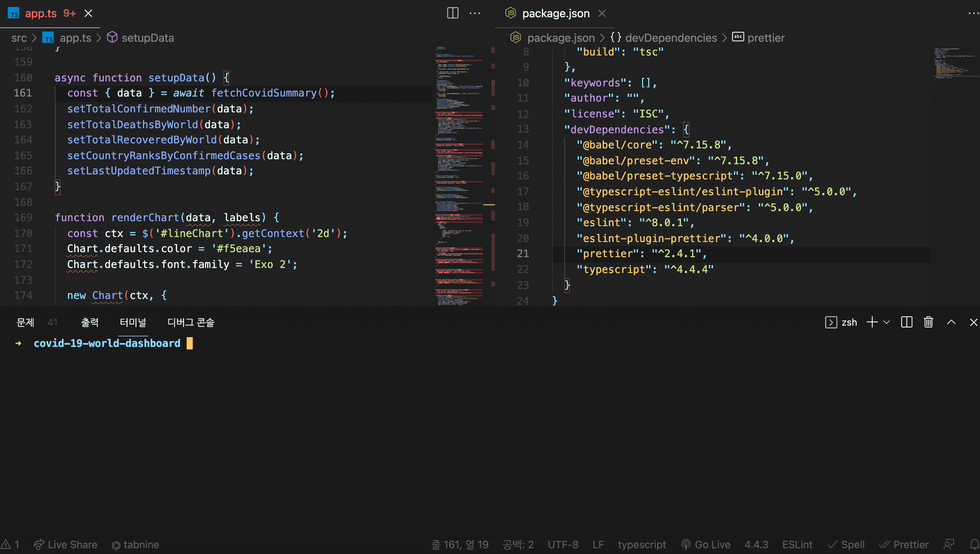
Task: Click the fetchCovidSummary call on line 161
Action: point(264,93)
